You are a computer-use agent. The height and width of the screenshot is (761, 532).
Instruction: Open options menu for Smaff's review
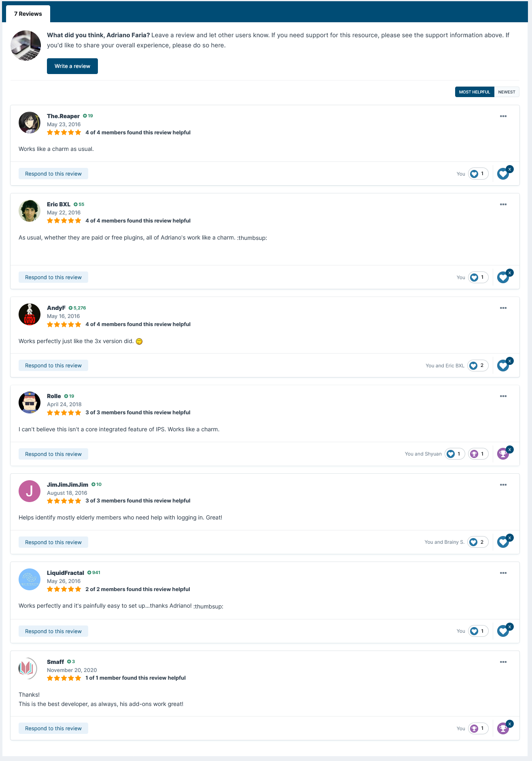503,662
